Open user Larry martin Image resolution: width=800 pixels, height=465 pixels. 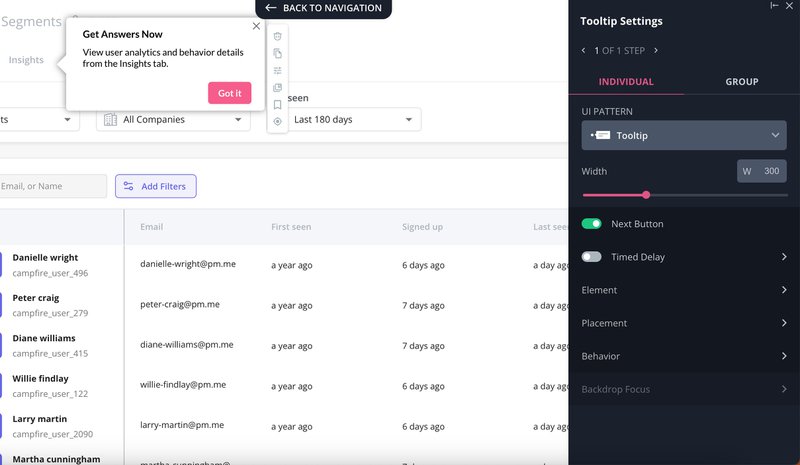pos(40,419)
